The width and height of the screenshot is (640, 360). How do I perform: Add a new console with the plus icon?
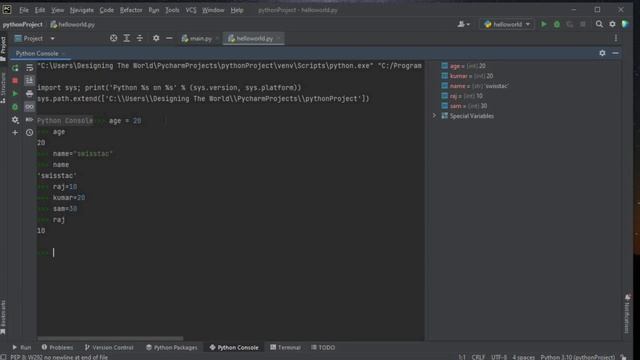(15, 133)
